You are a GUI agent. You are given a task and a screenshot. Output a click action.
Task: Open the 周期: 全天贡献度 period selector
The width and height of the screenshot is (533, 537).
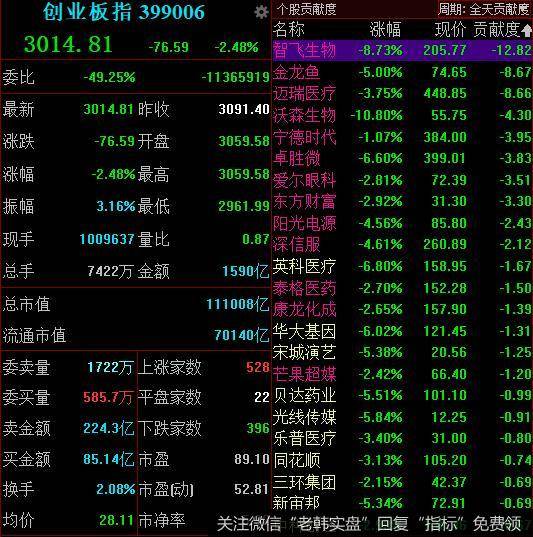point(483,9)
